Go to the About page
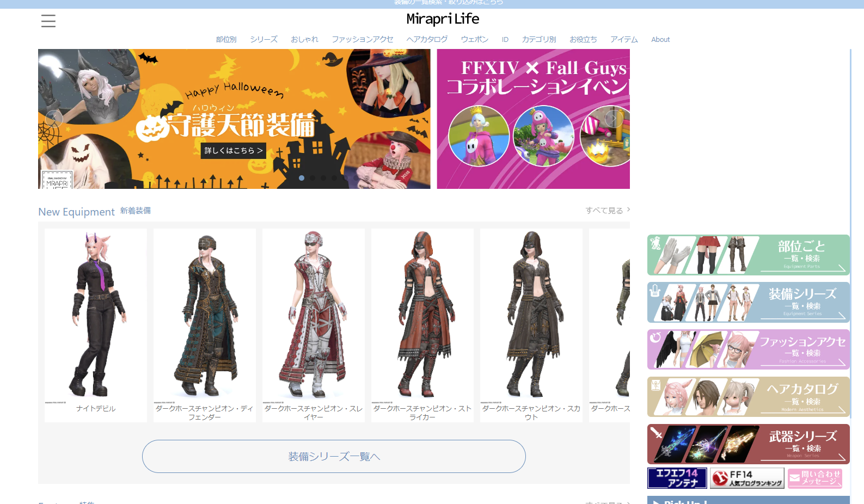The image size is (864, 504). (660, 40)
